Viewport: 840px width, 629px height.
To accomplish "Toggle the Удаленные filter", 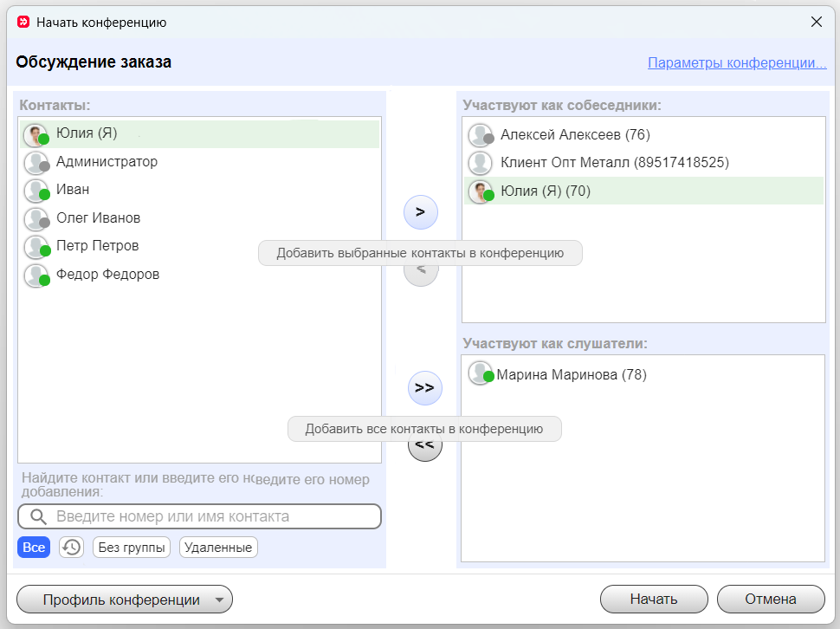I will click(218, 548).
